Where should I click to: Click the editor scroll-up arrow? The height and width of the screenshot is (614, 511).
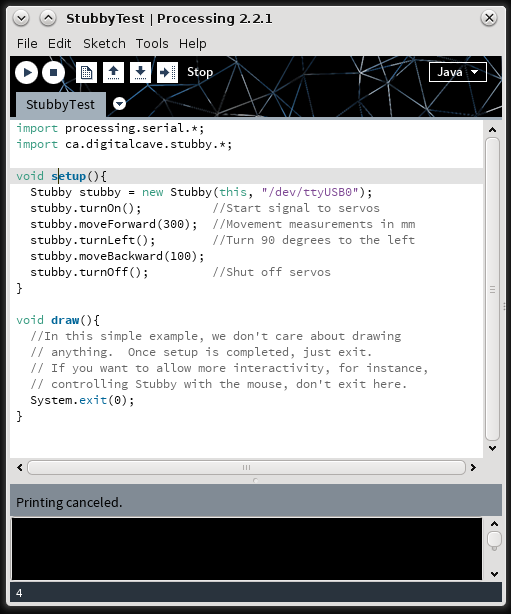click(x=493, y=130)
